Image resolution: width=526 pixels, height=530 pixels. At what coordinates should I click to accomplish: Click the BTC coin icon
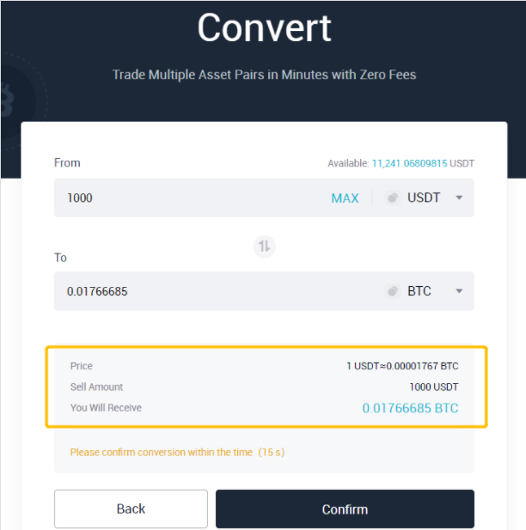(x=392, y=291)
